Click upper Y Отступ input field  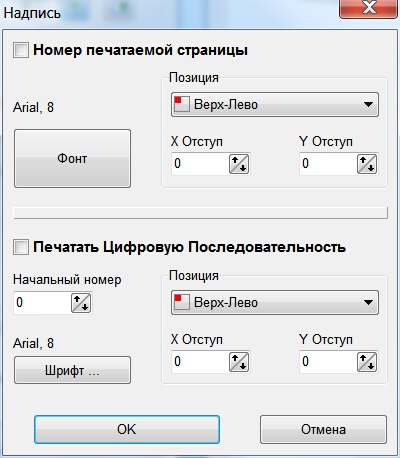click(x=328, y=164)
